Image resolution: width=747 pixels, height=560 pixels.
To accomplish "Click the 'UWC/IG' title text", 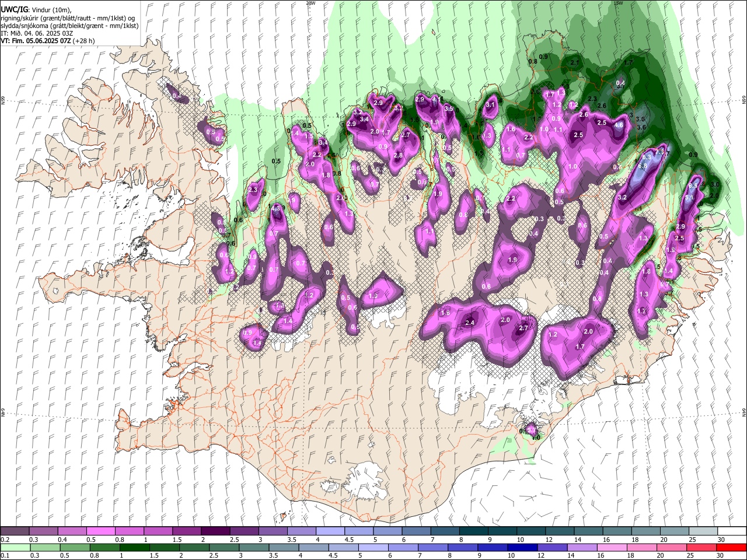I will (x=14, y=9).
